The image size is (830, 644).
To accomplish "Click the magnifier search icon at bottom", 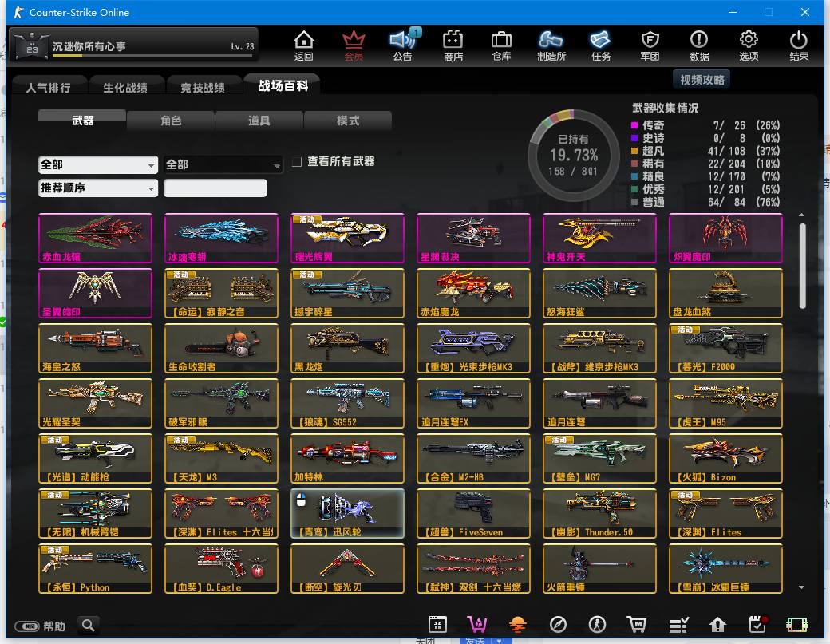I will click(x=89, y=626).
